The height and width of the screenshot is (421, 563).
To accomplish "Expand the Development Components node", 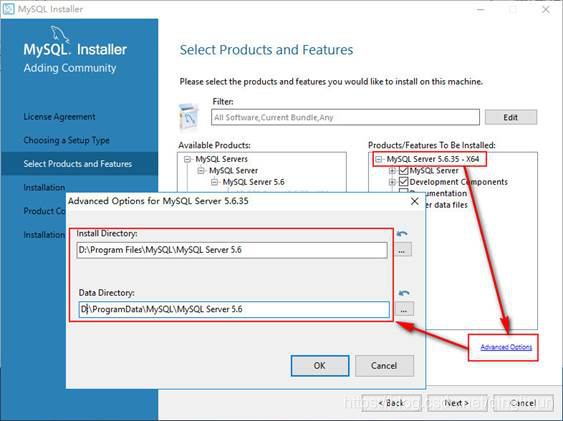I will click(x=392, y=182).
